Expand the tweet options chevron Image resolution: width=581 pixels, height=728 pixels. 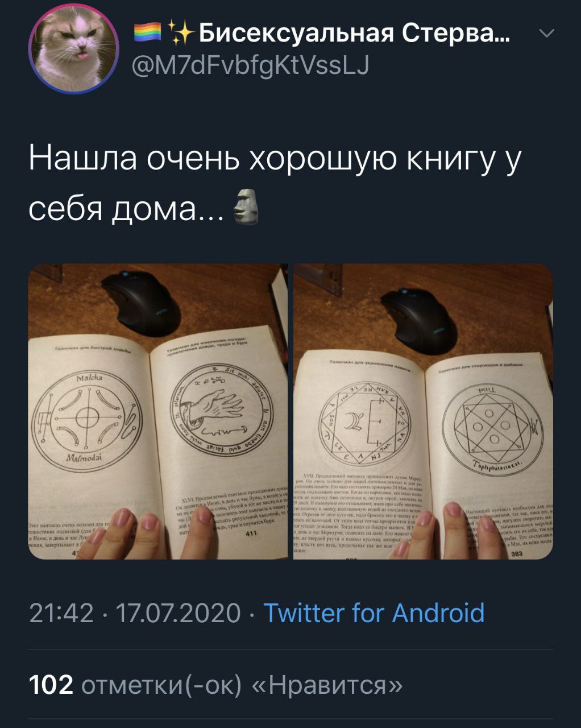pos(546,34)
